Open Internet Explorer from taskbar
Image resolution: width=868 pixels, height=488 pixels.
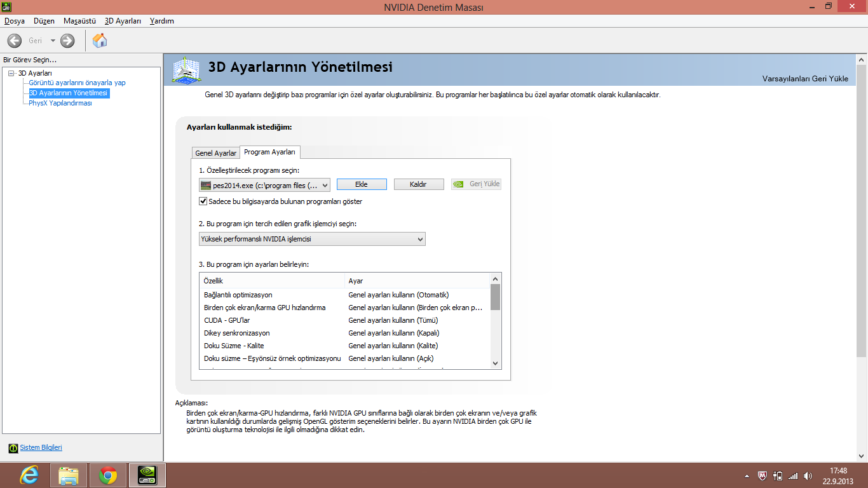29,475
